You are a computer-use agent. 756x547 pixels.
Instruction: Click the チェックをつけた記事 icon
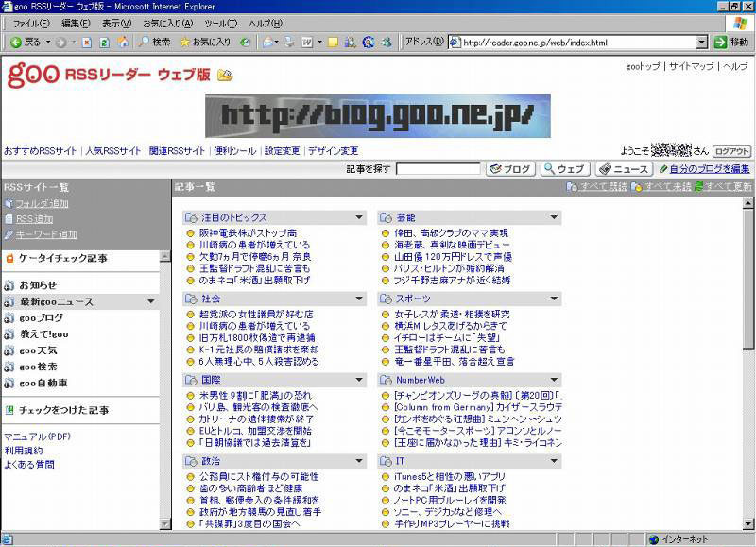coord(9,410)
